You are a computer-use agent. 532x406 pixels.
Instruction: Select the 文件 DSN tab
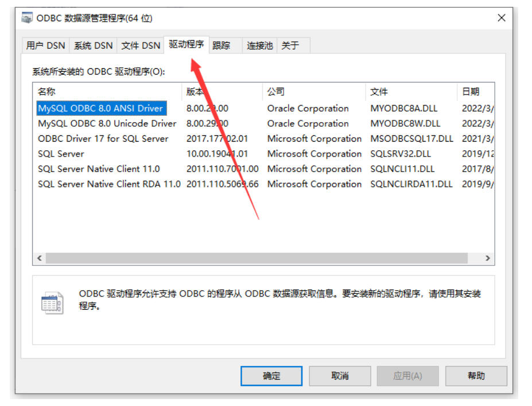pos(141,45)
